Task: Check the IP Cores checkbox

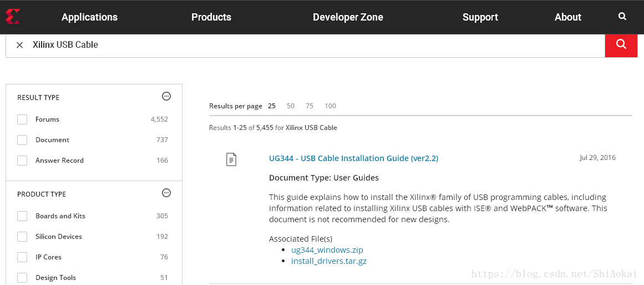Action: click(22, 257)
